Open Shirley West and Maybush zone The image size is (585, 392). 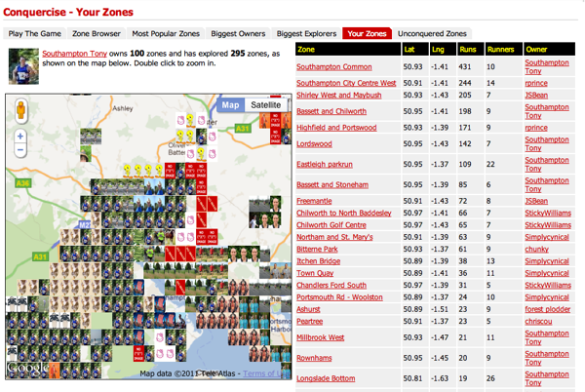pyautogui.click(x=339, y=96)
